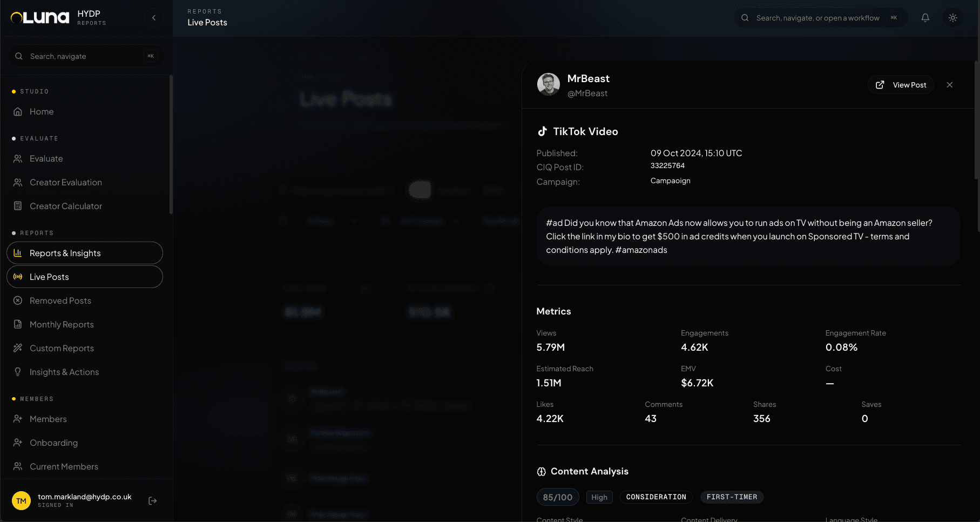
Task: Click the CIQ Post ID 33225764
Action: tap(667, 166)
